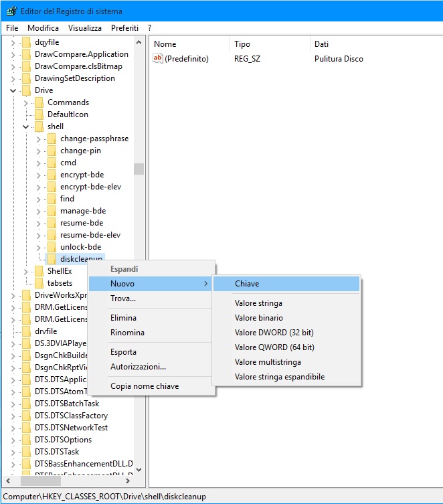Click the find folder icon
The width and height of the screenshot is (443, 504).
tap(52, 199)
